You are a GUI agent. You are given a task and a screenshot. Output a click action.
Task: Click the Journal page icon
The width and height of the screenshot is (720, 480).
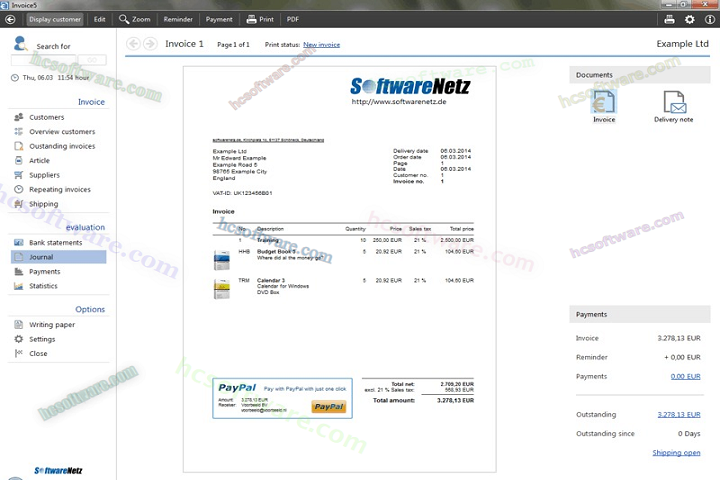[18, 257]
